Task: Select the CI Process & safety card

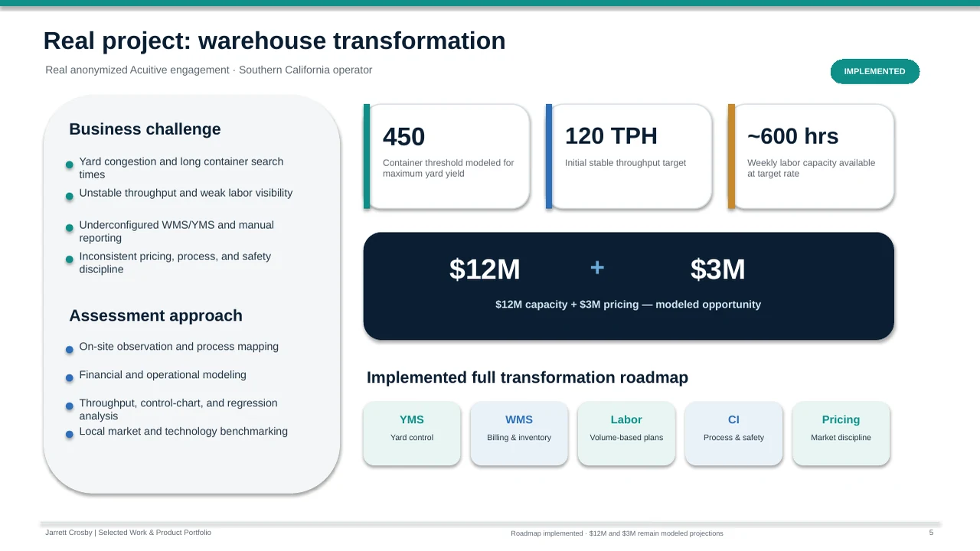Action: (733, 433)
